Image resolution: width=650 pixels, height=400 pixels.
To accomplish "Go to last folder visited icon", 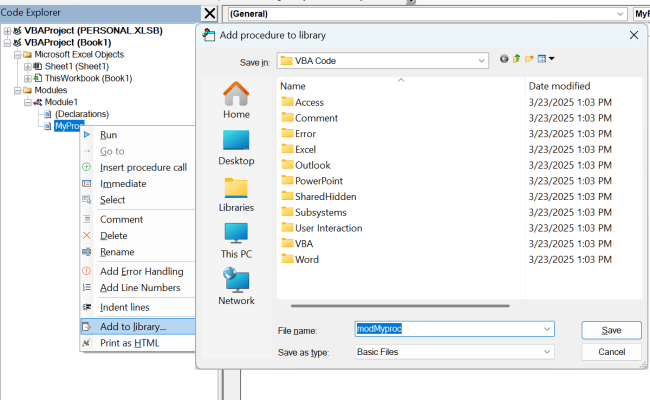I will (504, 59).
